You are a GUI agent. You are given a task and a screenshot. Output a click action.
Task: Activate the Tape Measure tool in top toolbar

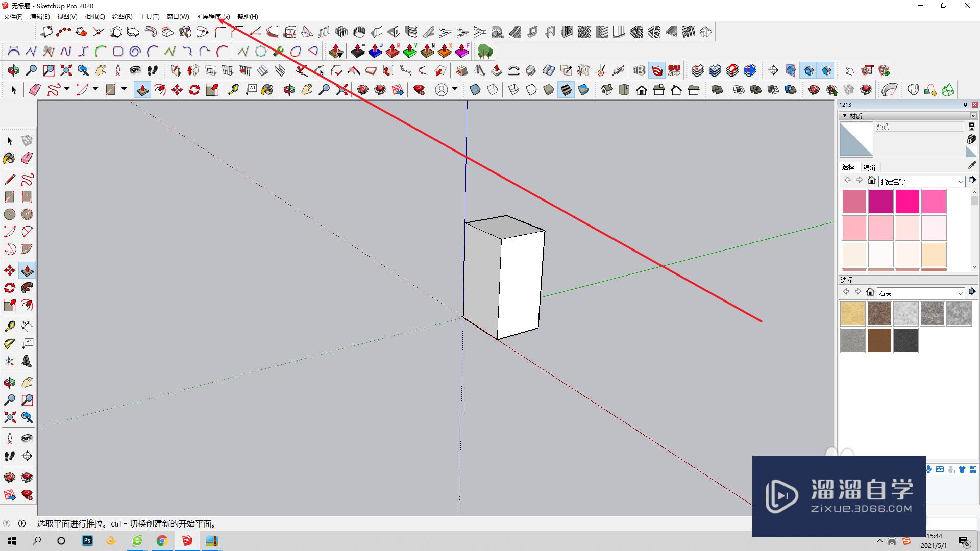(233, 90)
